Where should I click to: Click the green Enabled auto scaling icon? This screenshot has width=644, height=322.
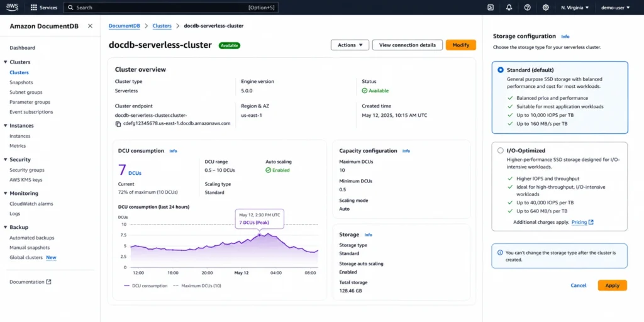[268, 170]
